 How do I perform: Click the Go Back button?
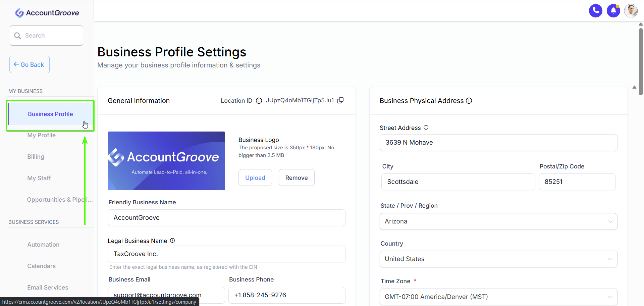[x=30, y=64]
